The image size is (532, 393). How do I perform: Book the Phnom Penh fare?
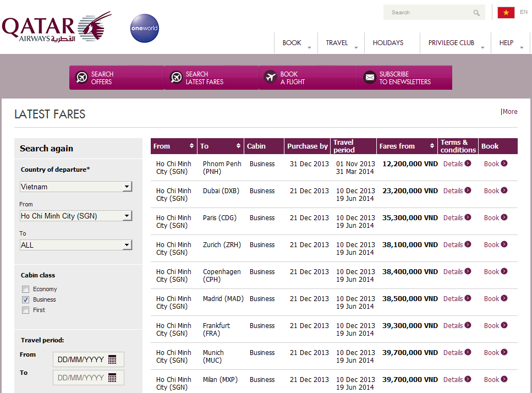[495, 164]
